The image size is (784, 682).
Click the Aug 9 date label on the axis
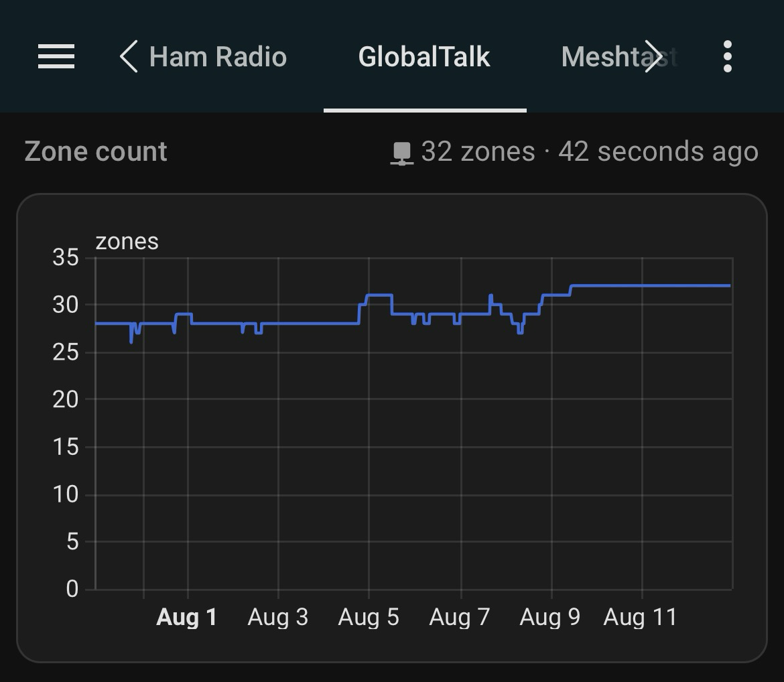pos(550,617)
